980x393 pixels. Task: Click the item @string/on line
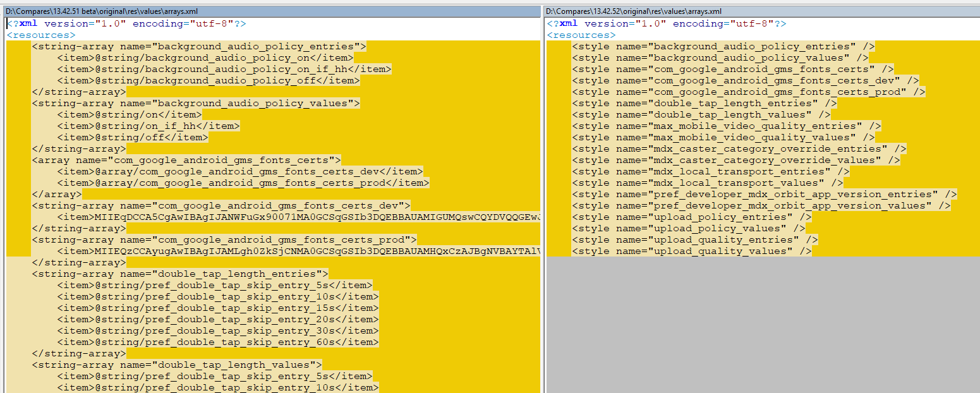click(x=130, y=114)
